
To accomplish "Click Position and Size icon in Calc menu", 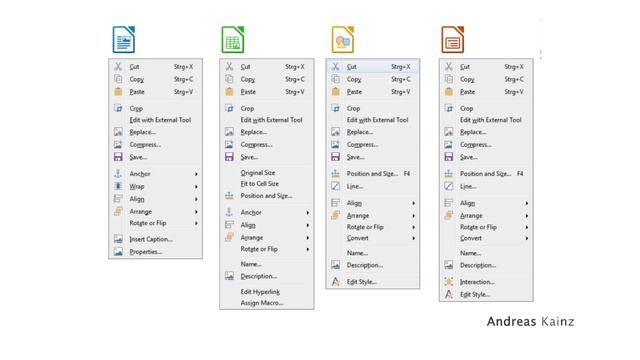I will [x=229, y=196].
